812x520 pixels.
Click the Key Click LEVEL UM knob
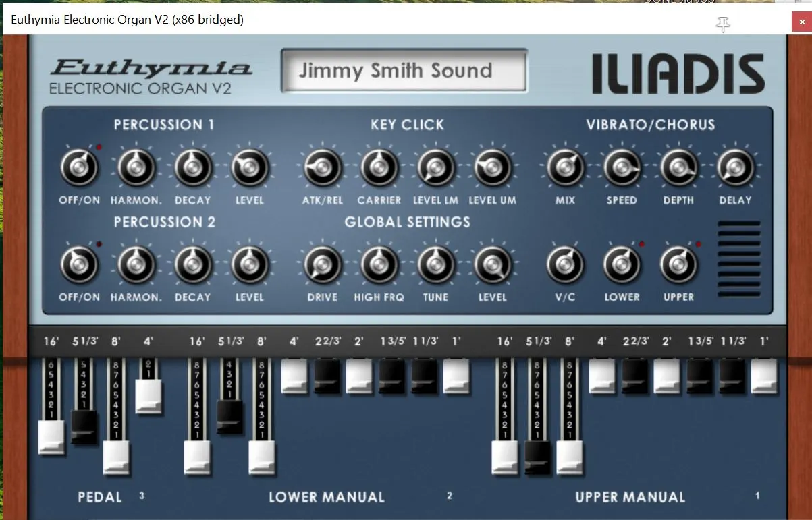tap(492, 167)
